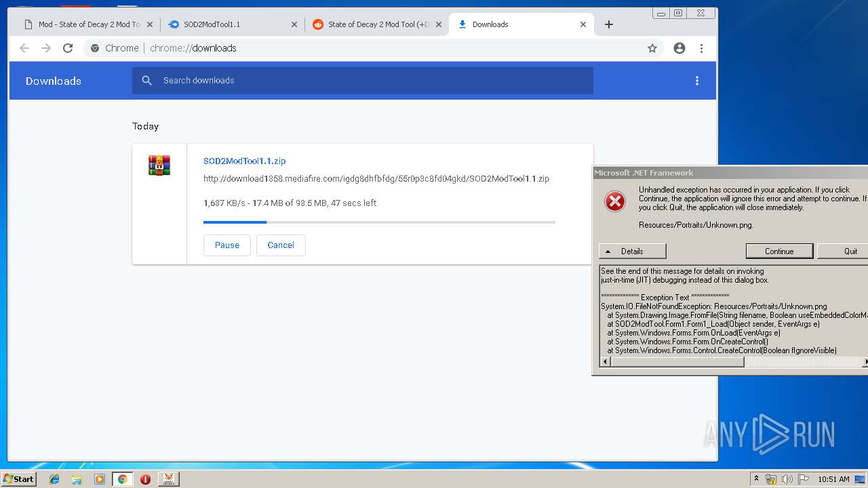Open the mediafire download source URL
Screen dimensions: 868x488
[376, 179]
